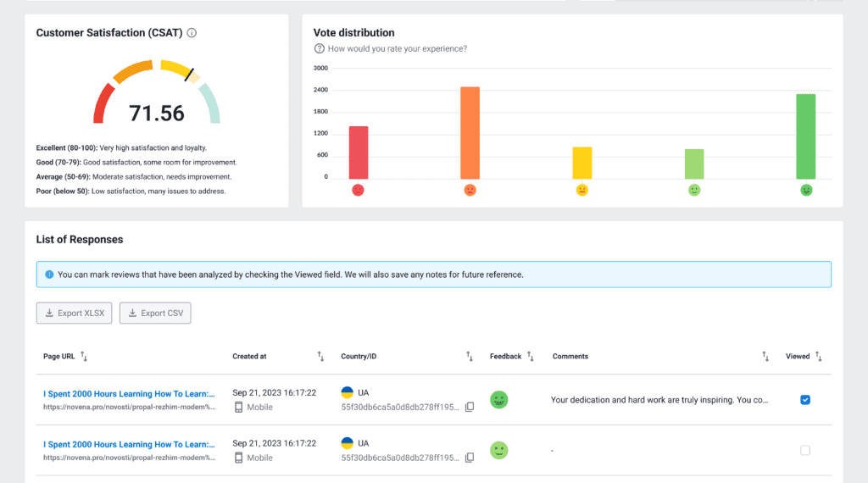
Task: Click the first row's dark green feedback face
Action: pos(498,399)
